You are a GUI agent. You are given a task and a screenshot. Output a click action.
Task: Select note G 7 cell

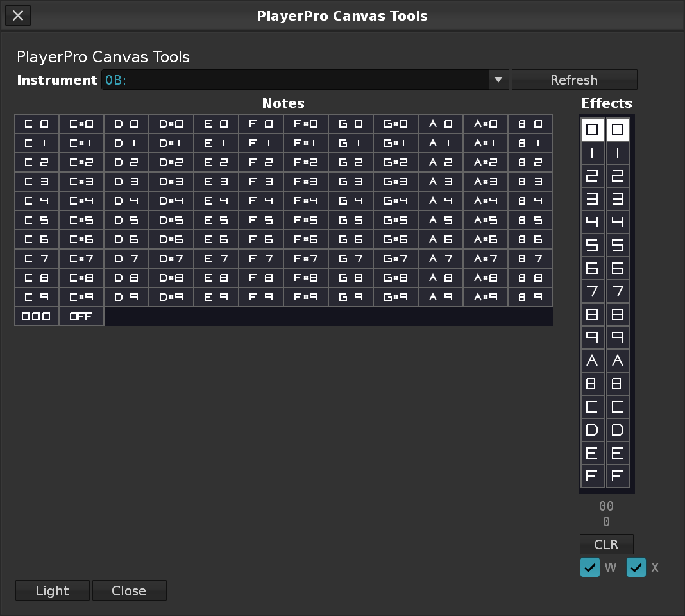coord(351,259)
